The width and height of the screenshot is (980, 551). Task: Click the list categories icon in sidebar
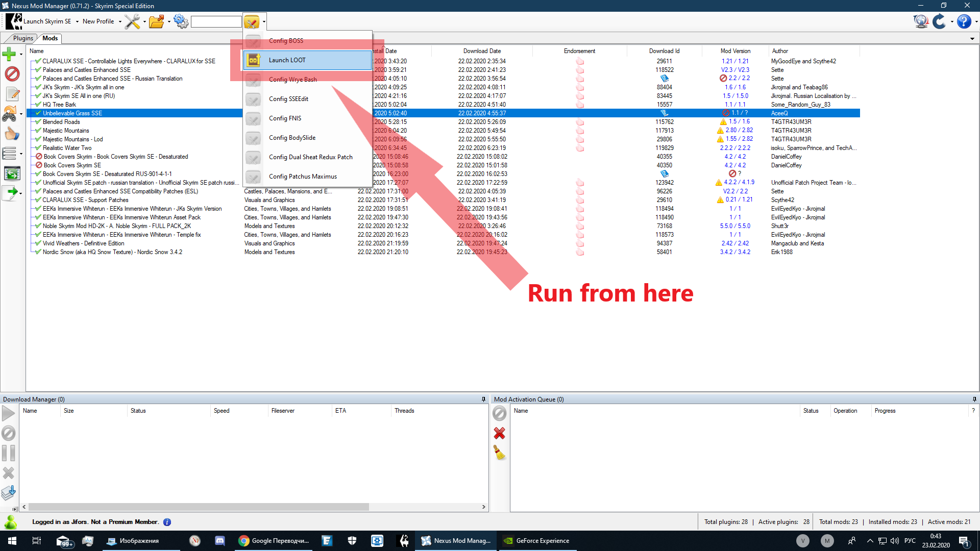click(9, 154)
